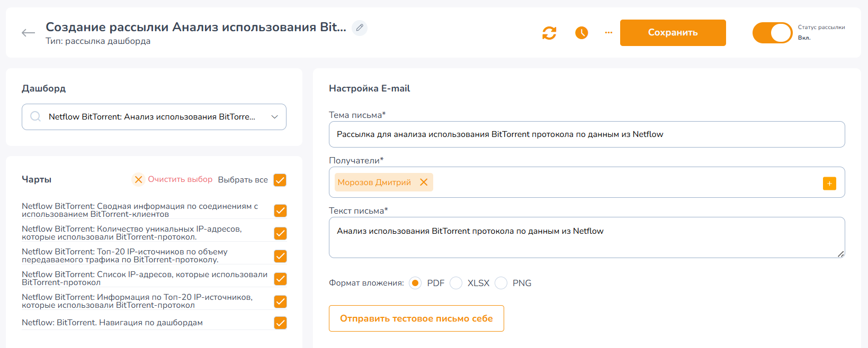This screenshot has height=348, width=868.
Task: Click the orange refresh arrows icon
Action: coord(549,33)
